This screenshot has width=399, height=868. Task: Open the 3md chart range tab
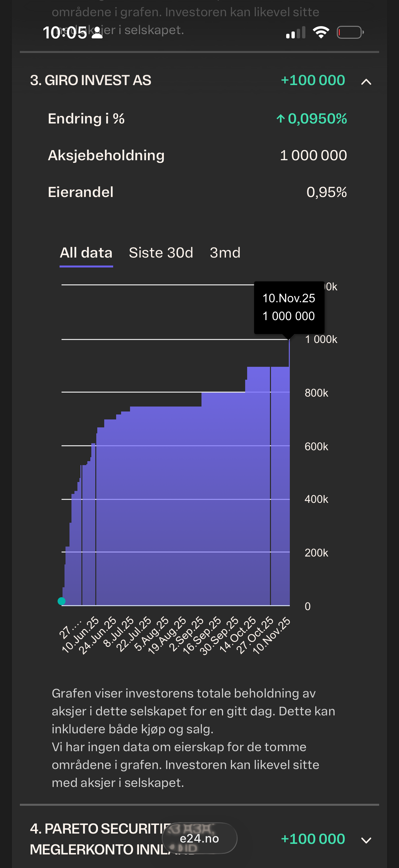pos(225,253)
